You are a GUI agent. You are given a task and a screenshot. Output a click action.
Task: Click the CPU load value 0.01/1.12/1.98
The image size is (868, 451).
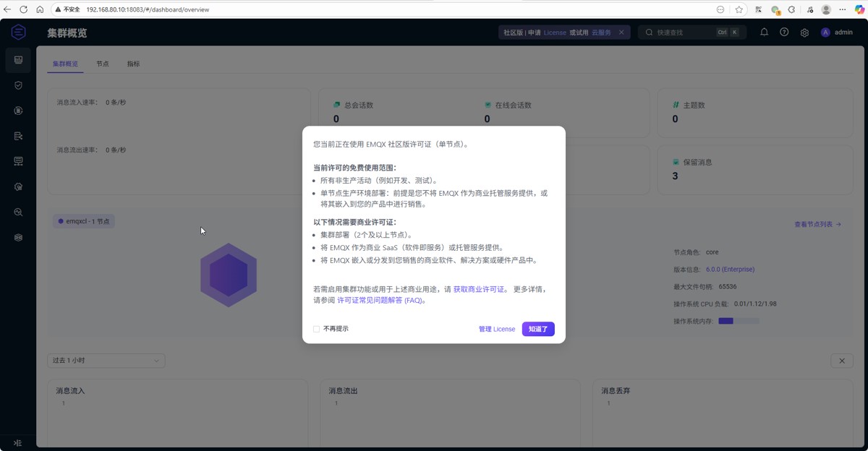[755, 304]
